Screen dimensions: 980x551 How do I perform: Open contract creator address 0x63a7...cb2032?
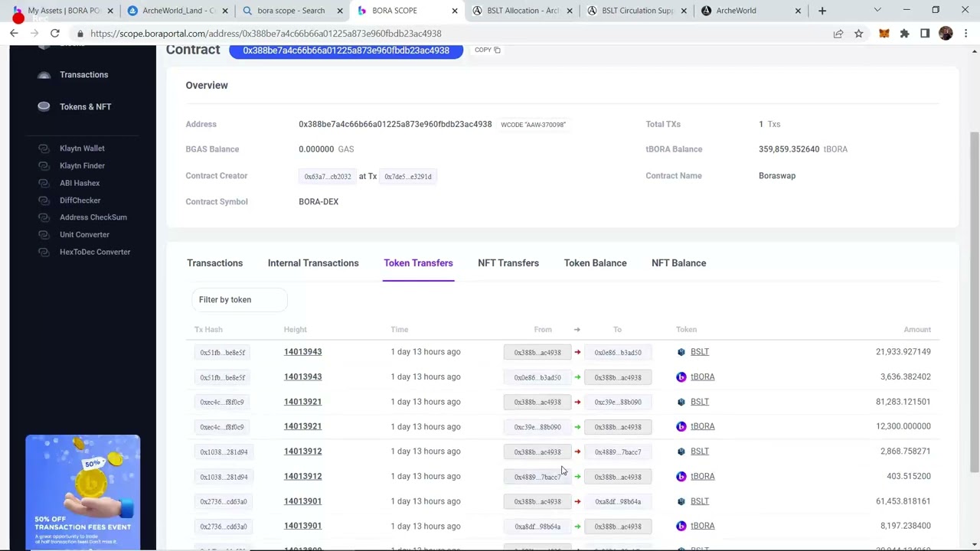tap(328, 177)
